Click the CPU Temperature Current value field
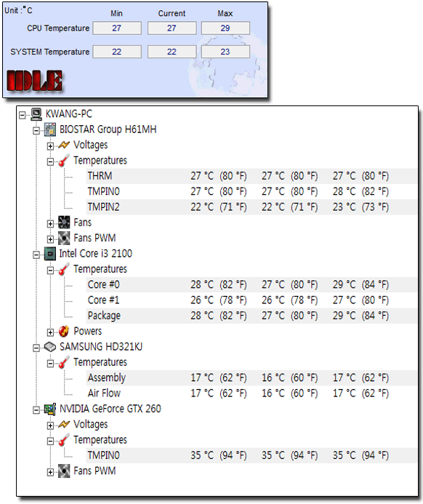Image resolution: width=423 pixels, height=504 pixels. click(172, 28)
